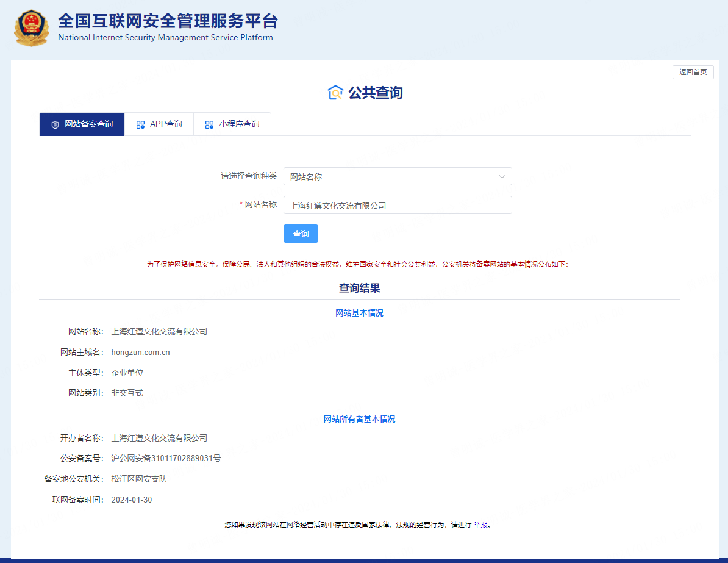Click the 公共查询 heading
728x563 pixels.
pos(375,93)
